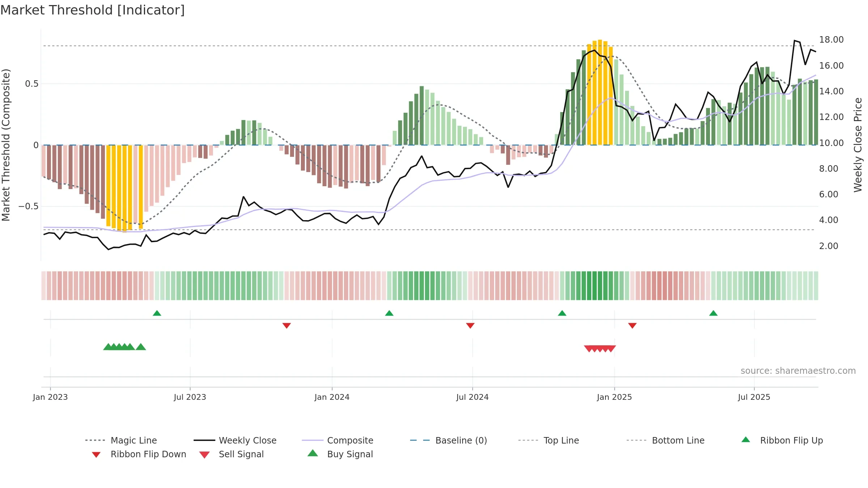
Task: Toggle the Ribbon Flip Down legend entry
Action: [139, 454]
